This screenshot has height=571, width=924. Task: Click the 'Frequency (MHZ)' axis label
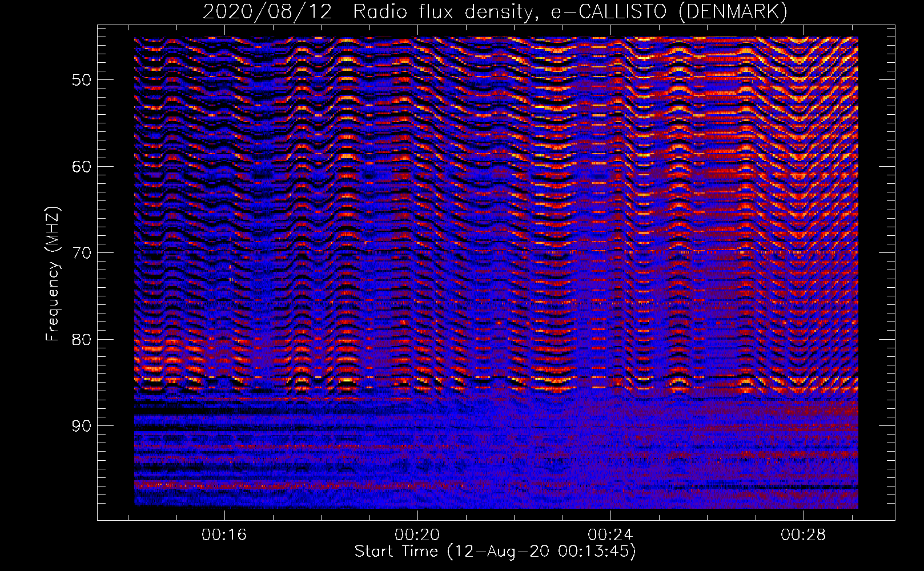53,274
